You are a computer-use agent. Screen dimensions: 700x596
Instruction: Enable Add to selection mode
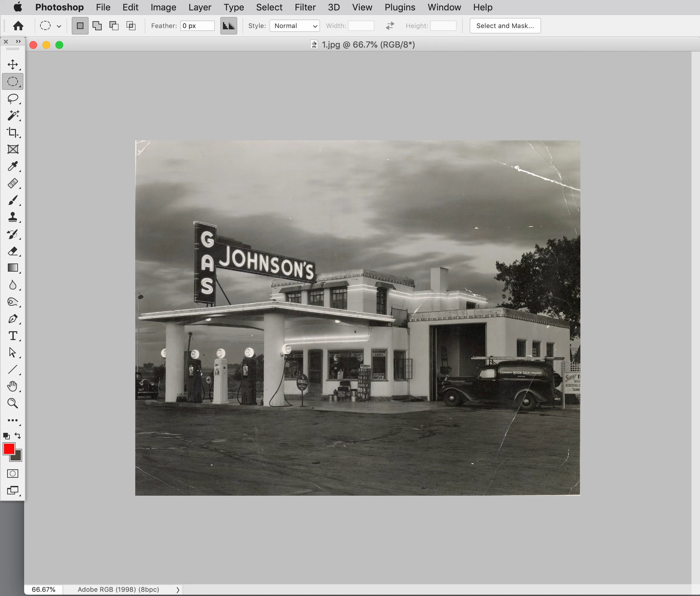coord(97,26)
